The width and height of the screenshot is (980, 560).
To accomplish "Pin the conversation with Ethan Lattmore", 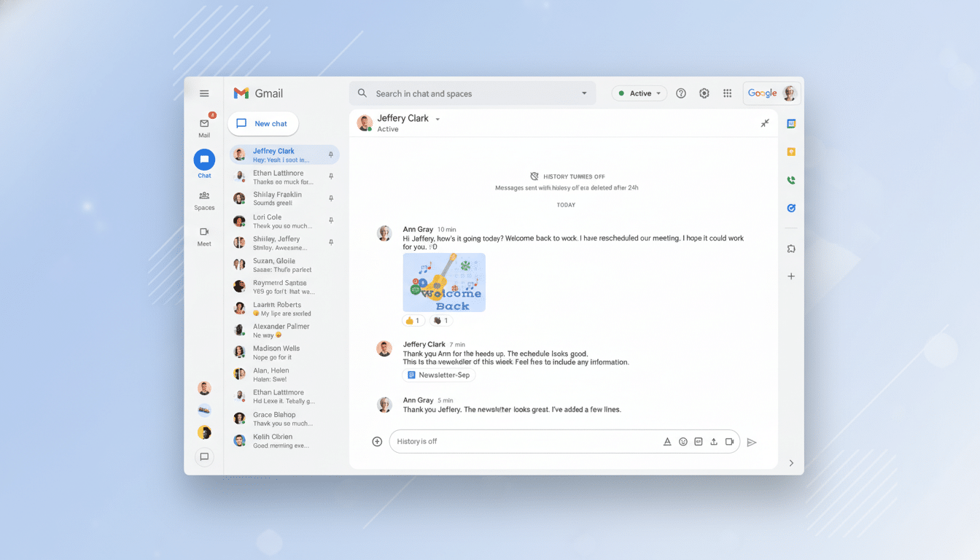I will point(331,176).
